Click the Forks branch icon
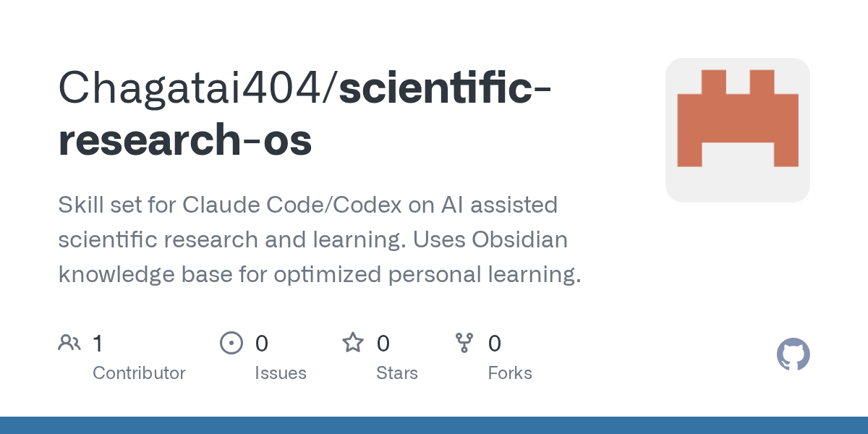 pos(464,343)
